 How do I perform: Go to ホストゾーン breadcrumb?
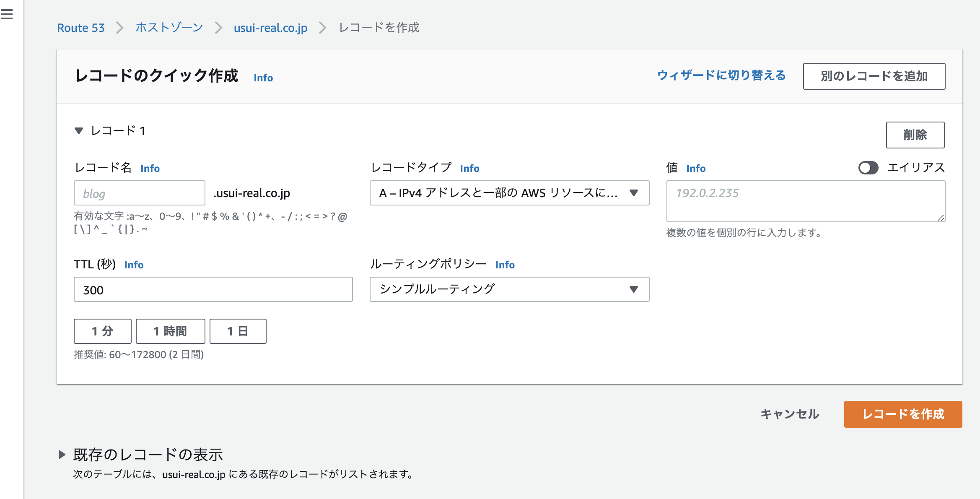coord(169,28)
